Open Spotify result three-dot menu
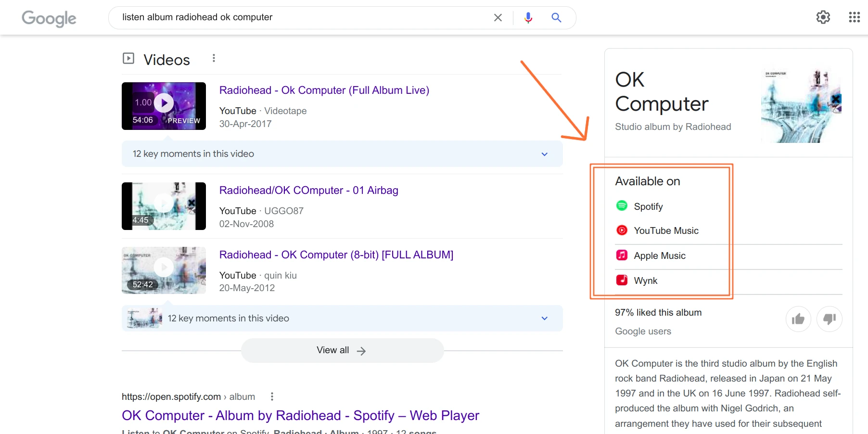Screen dimensions: 868x434 pyautogui.click(x=272, y=396)
